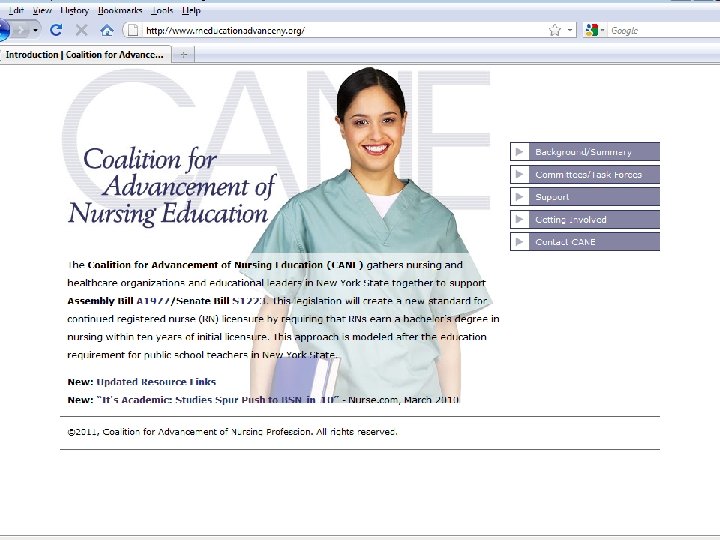Click arrow icon beside Background/Summary

point(520,152)
